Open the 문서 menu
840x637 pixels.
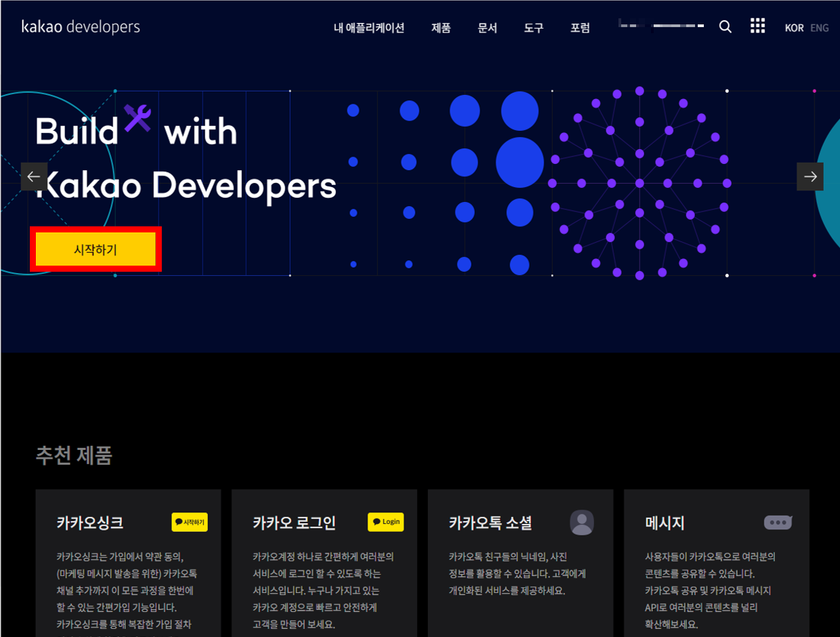coord(487,28)
